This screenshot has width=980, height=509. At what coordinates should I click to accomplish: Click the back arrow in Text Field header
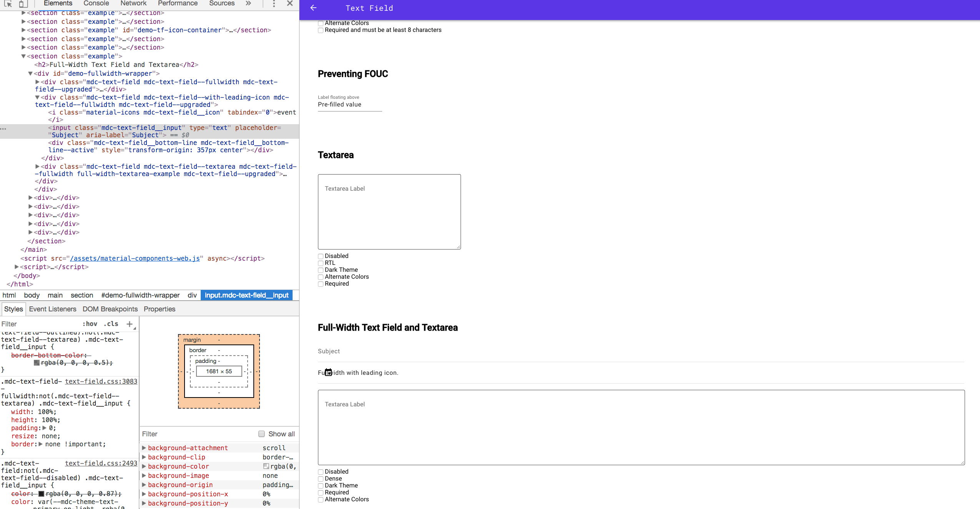coord(313,8)
